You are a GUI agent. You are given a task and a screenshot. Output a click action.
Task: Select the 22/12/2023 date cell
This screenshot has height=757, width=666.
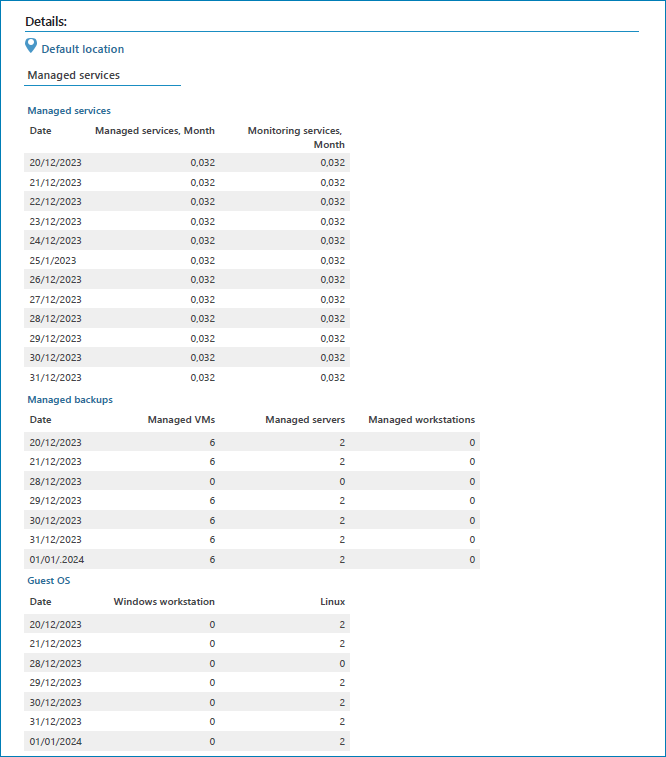click(x=56, y=202)
